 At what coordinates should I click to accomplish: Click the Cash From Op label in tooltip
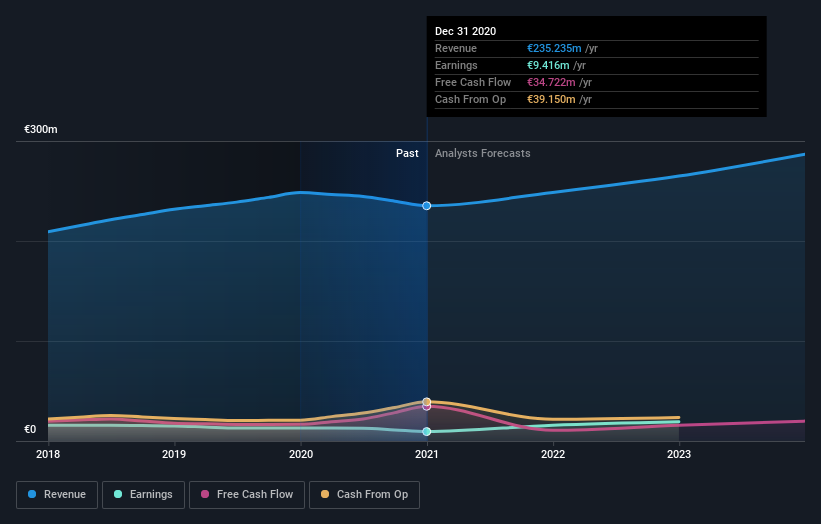click(x=471, y=99)
